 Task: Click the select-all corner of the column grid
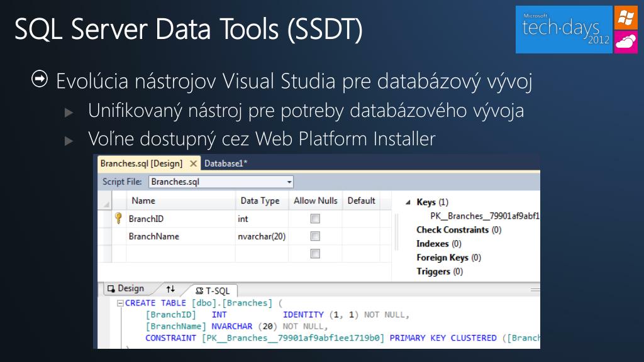click(105, 200)
